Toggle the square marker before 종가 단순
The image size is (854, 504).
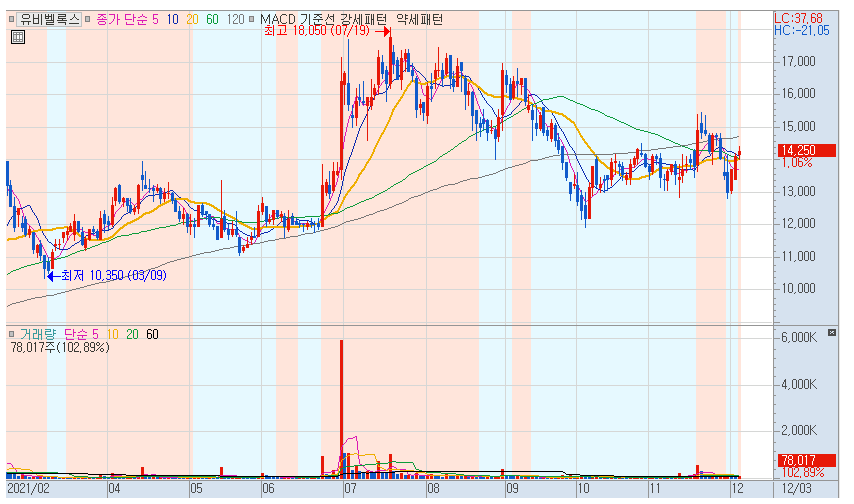88,20
